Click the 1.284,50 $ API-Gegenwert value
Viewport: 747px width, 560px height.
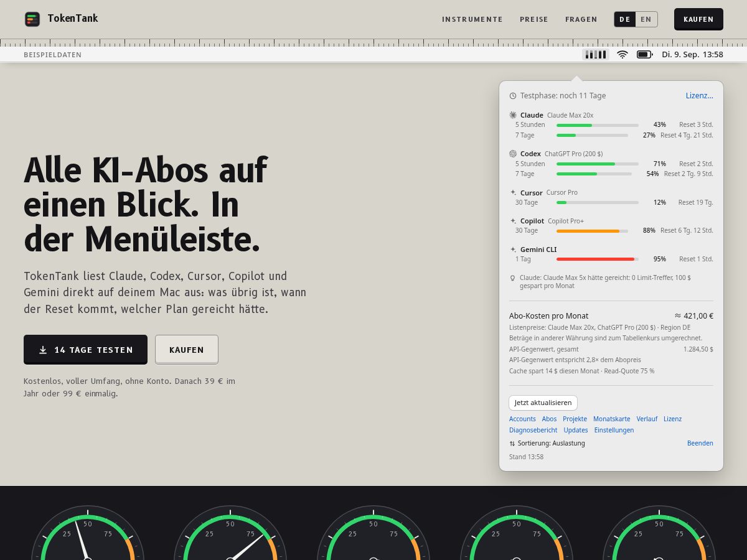698,350
